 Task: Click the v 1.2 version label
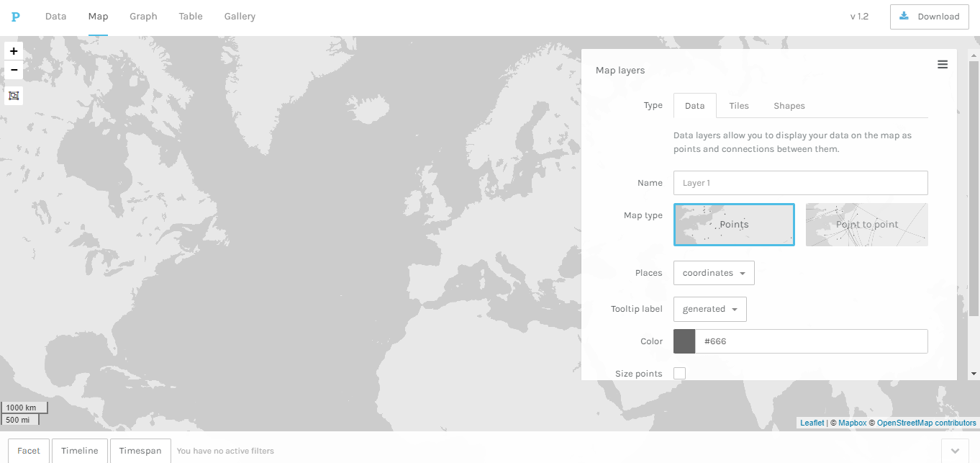click(859, 17)
